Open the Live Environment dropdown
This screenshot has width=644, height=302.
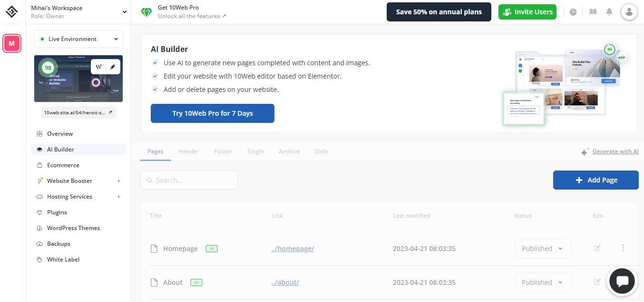point(78,39)
